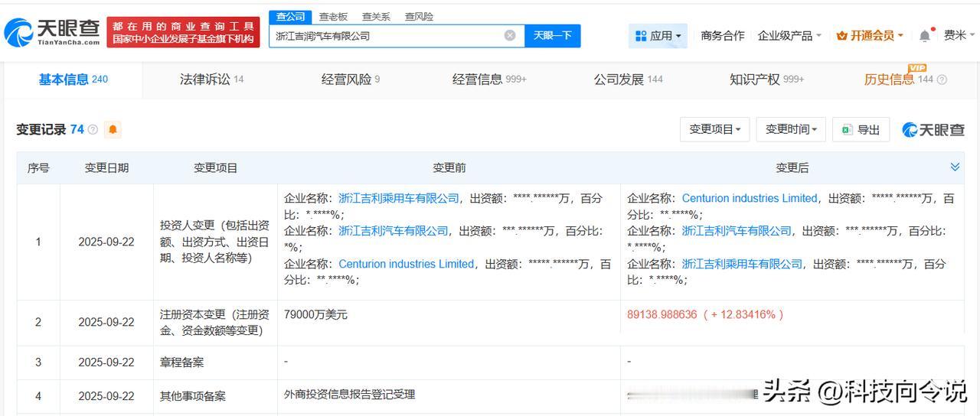Select the 查关系 search tab
Image resolution: width=980 pixels, height=416 pixels.
coord(376,16)
